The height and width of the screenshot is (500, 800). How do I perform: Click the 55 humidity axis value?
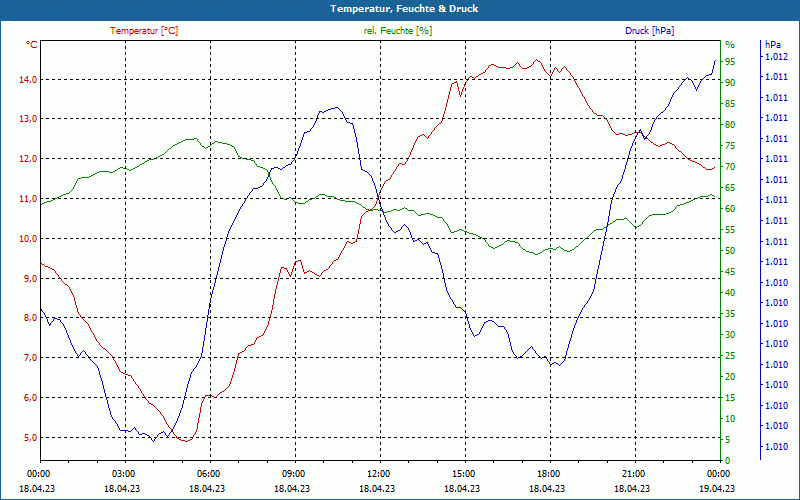(730, 230)
